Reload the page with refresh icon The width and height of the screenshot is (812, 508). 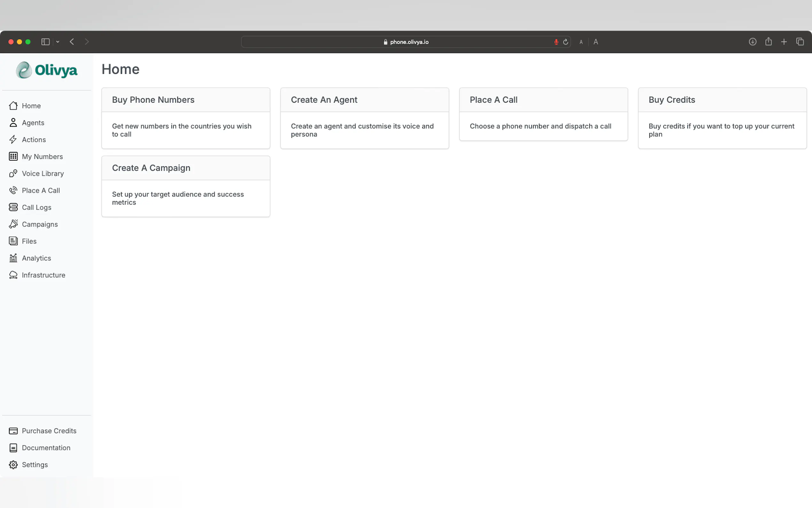(x=566, y=42)
